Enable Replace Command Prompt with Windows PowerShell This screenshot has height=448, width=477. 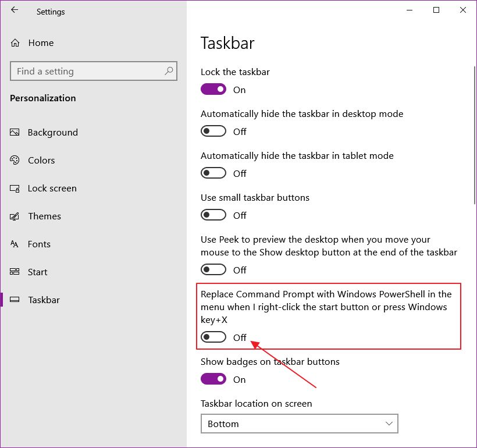click(x=213, y=337)
